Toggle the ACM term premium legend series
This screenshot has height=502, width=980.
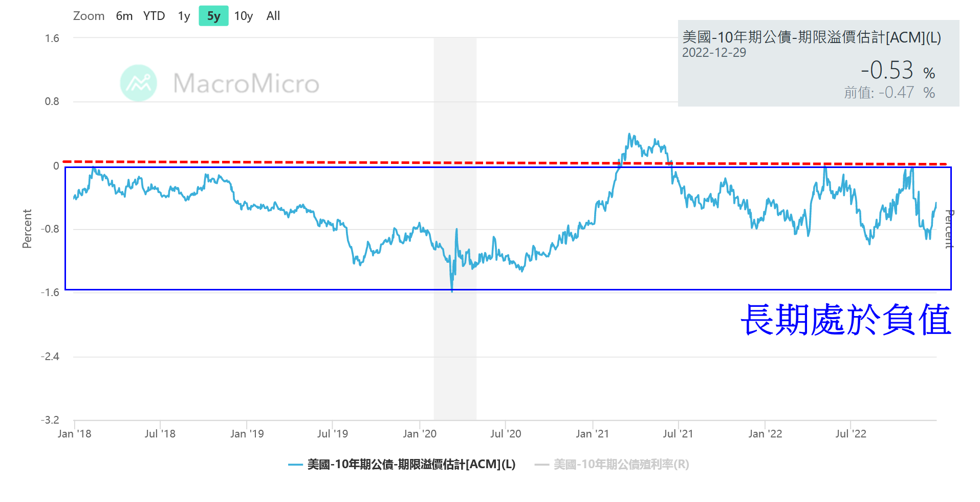click(411, 464)
